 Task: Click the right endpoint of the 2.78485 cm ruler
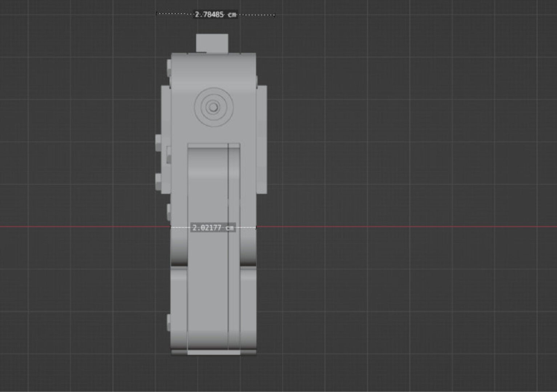tap(274, 15)
